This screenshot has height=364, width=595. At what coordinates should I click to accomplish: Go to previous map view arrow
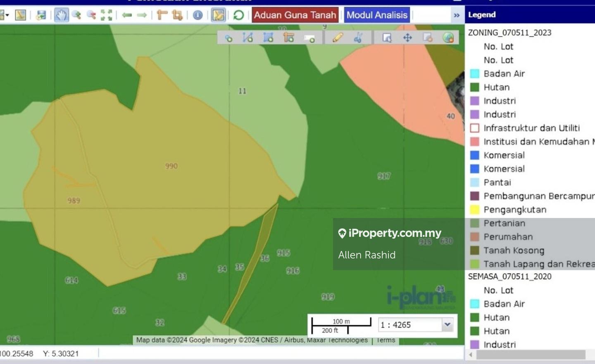pyautogui.click(x=127, y=15)
